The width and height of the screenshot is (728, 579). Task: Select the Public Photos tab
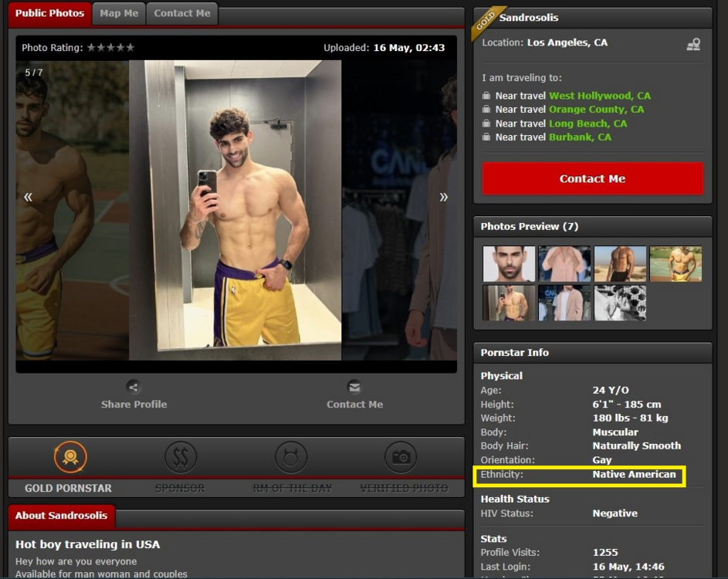pyautogui.click(x=49, y=13)
